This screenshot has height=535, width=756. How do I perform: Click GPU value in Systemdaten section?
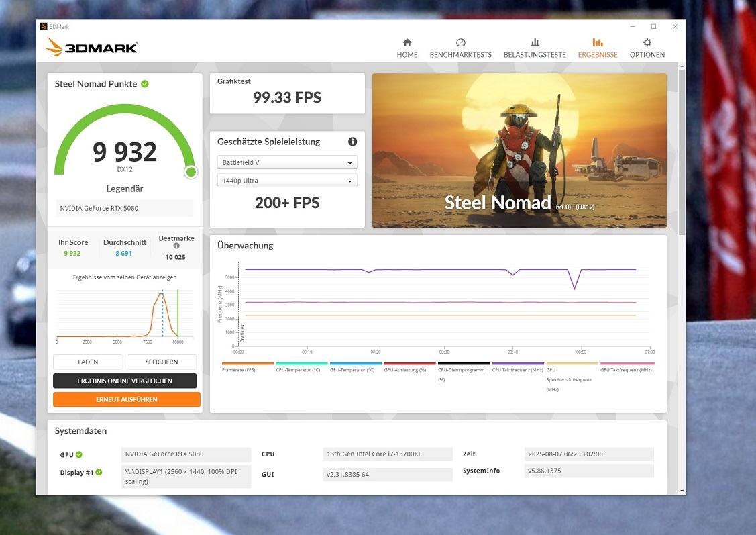click(x=186, y=454)
